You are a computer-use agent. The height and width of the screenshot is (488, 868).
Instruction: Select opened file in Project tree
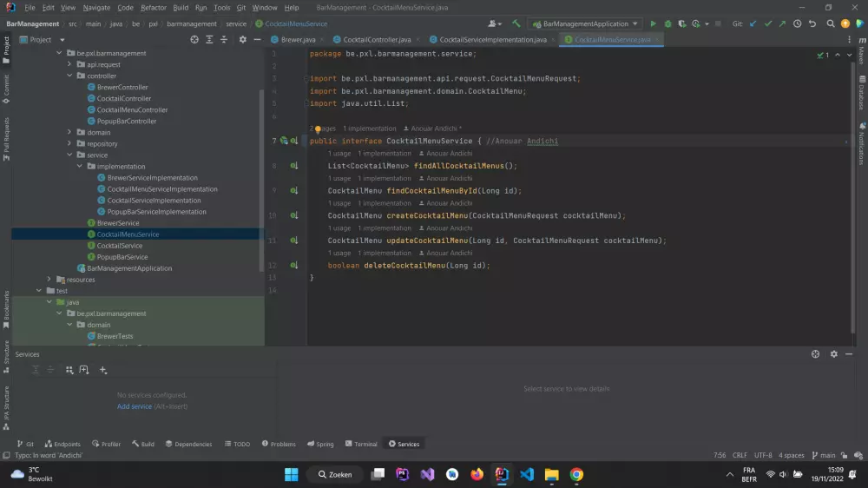click(194, 40)
